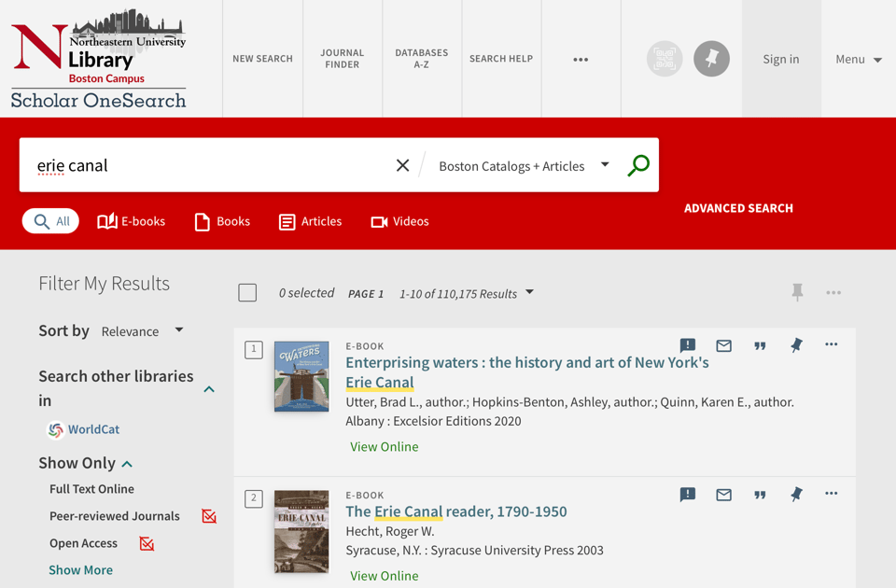Image resolution: width=896 pixels, height=588 pixels.
Task: Open Journal Finder in top navigation
Action: point(342,59)
